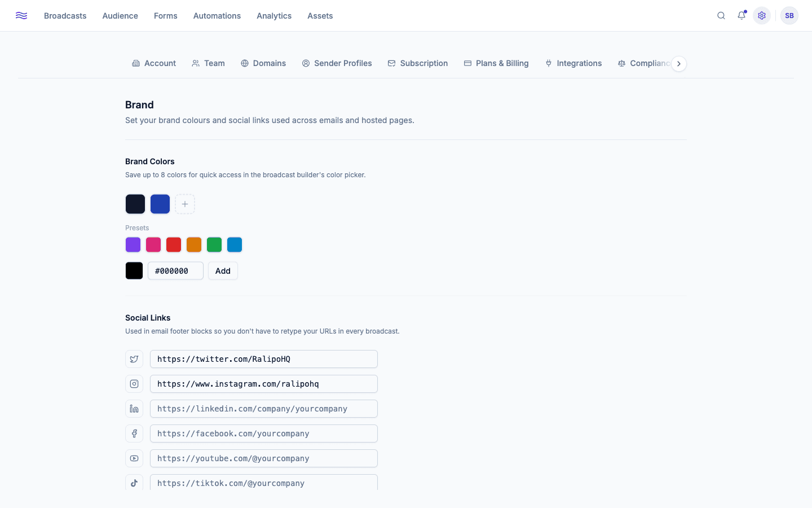Click the dashed plus add-swatch button
This screenshot has width=812, height=508.
point(185,204)
